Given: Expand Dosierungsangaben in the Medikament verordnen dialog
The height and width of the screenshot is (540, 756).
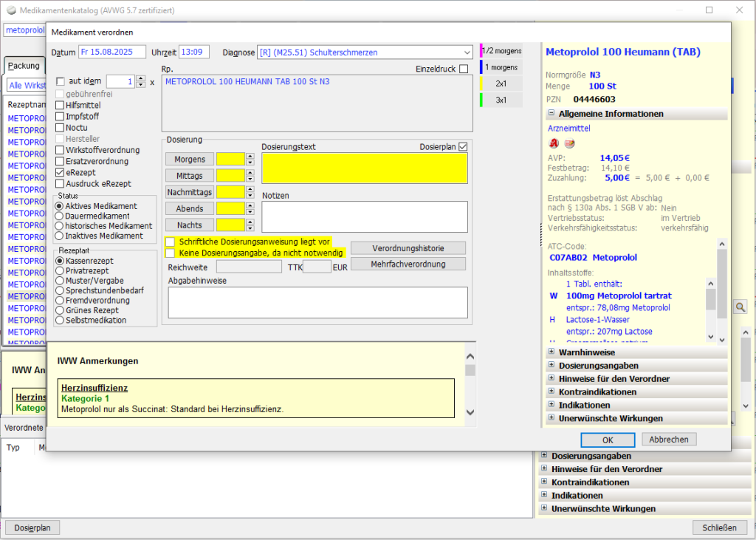Looking at the screenshot, I should click(551, 365).
